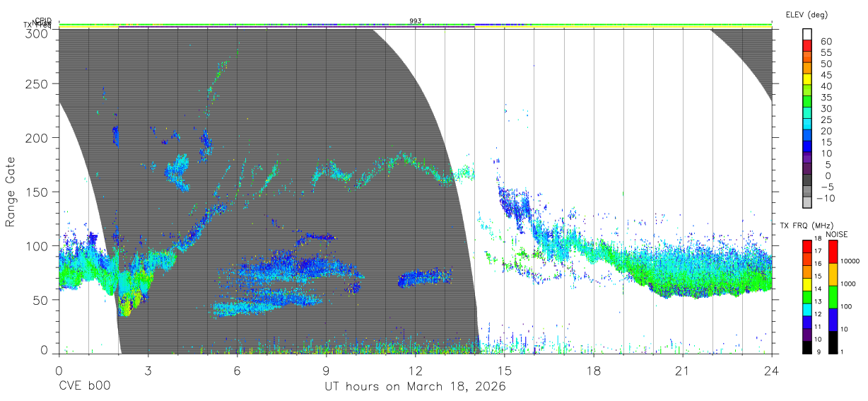The image size is (868, 401).
Task: Click the "Range Gate" vertical axis title
Action: click(11, 192)
